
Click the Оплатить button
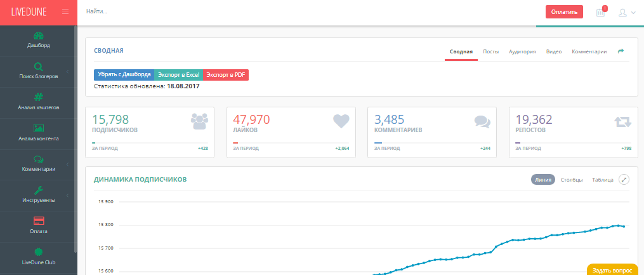564,12
